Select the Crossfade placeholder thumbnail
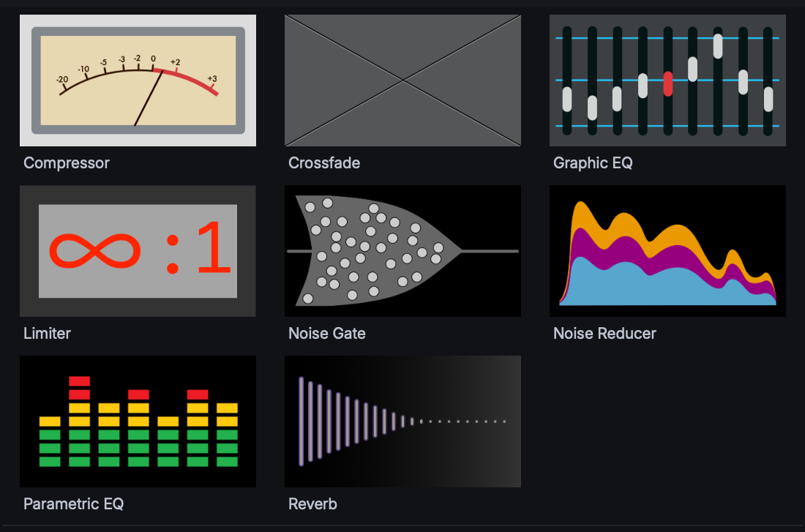805x532 pixels. [402, 80]
